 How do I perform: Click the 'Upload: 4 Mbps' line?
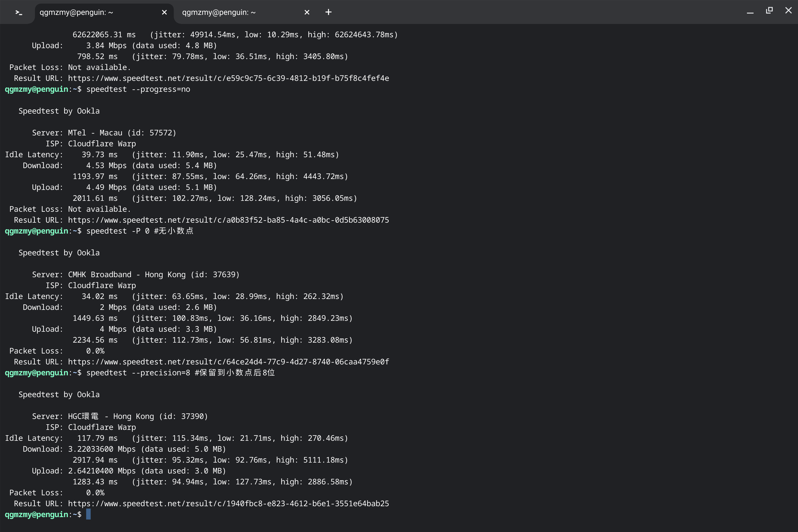coord(124,329)
